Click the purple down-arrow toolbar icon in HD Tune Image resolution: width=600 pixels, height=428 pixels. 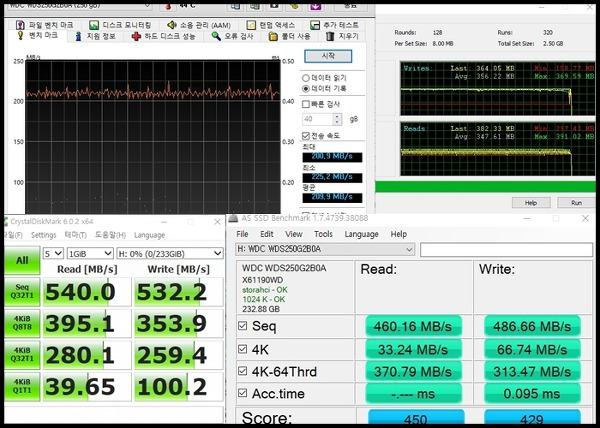[x=315, y=7]
